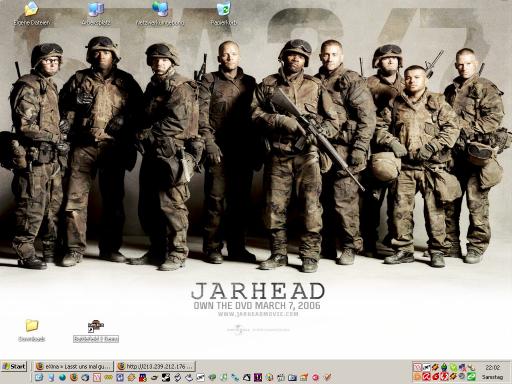This screenshot has width=512, height=384.
Task: Select the Papierkorb recycle bin icon
Action: pyautogui.click(x=224, y=13)
